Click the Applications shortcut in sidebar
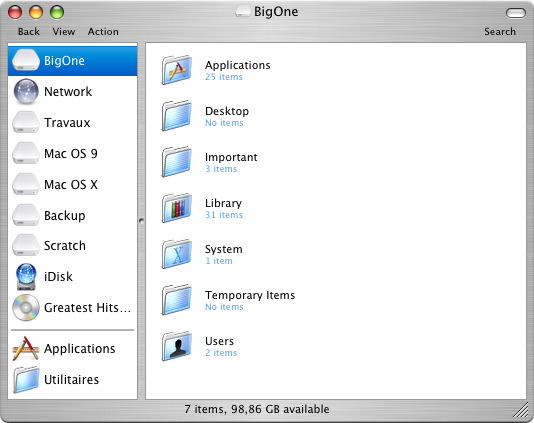The image size is (534, 423). (64, 348)
